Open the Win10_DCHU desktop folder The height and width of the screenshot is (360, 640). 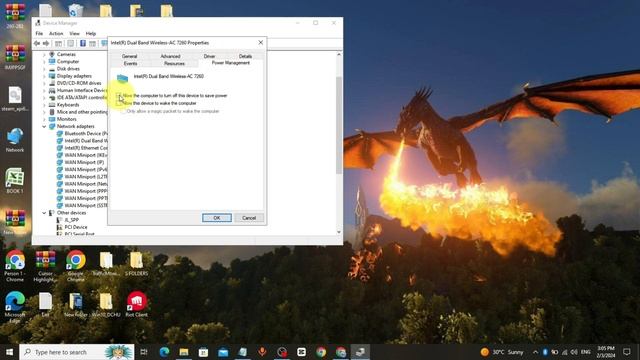point(106,304)
